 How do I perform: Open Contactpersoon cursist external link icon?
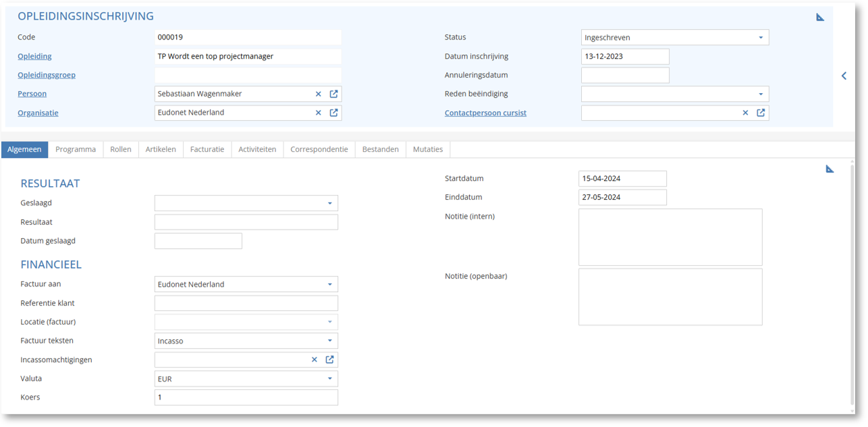(x=761, y=113)
